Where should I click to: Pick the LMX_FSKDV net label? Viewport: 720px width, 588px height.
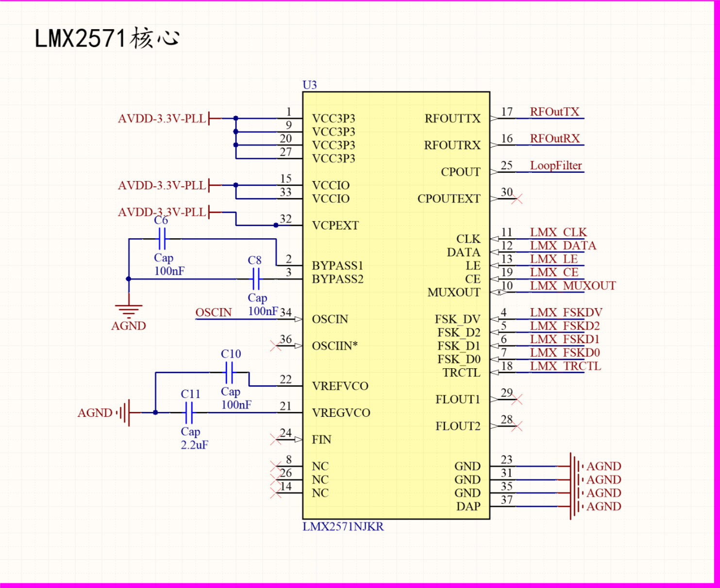(x=566, y=312)
